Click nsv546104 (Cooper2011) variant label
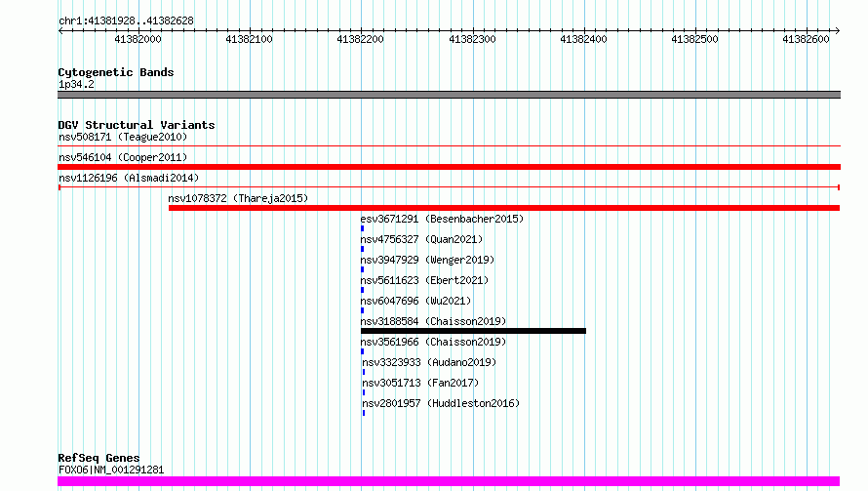Screen dimensions: 868x491 [123, 157]
